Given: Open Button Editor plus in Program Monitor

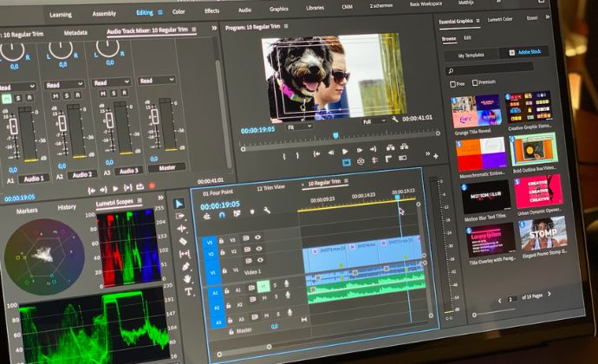Looking at the screenshot, I should [x=436, y=156].
